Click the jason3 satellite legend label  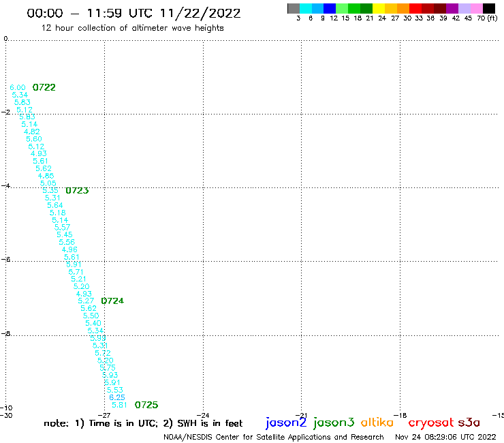[334, 423]
